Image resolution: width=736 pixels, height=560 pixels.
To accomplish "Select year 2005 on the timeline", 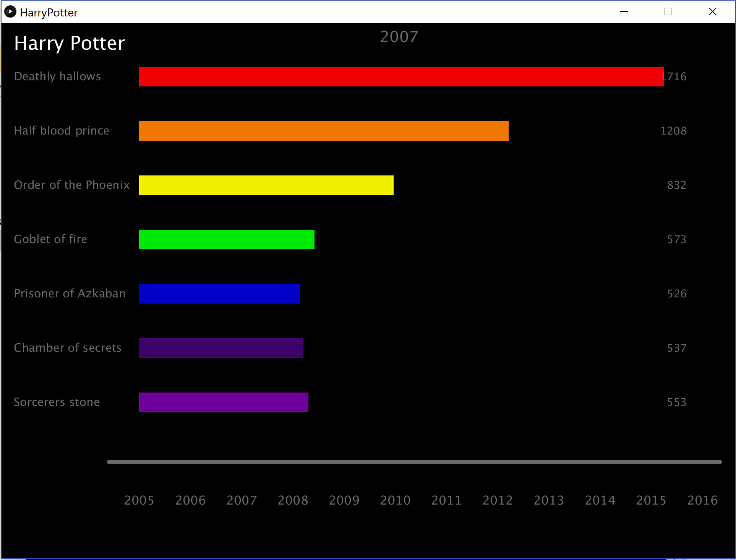I will coord(139,500).
